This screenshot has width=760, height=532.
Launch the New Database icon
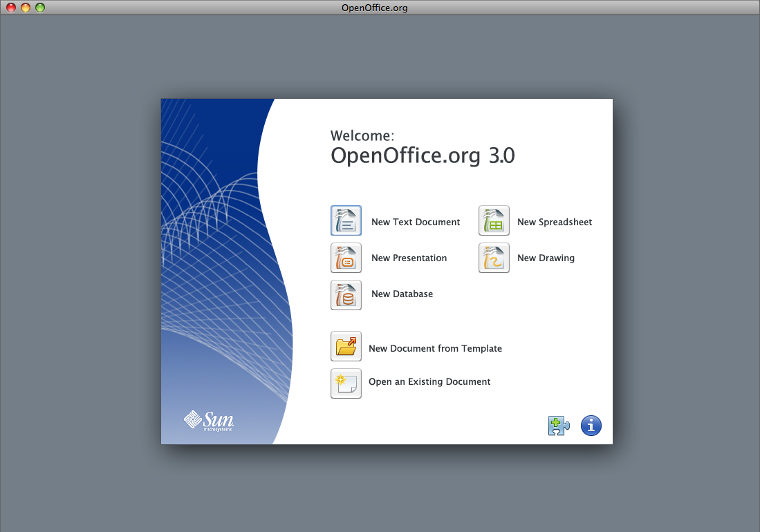click(x=346, y=294)
